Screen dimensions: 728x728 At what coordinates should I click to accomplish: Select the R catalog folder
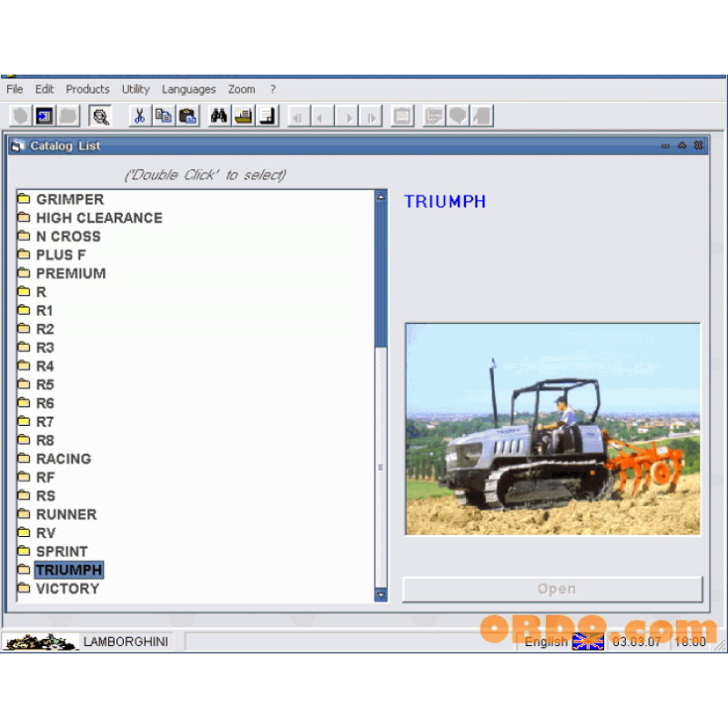point(32,292)
